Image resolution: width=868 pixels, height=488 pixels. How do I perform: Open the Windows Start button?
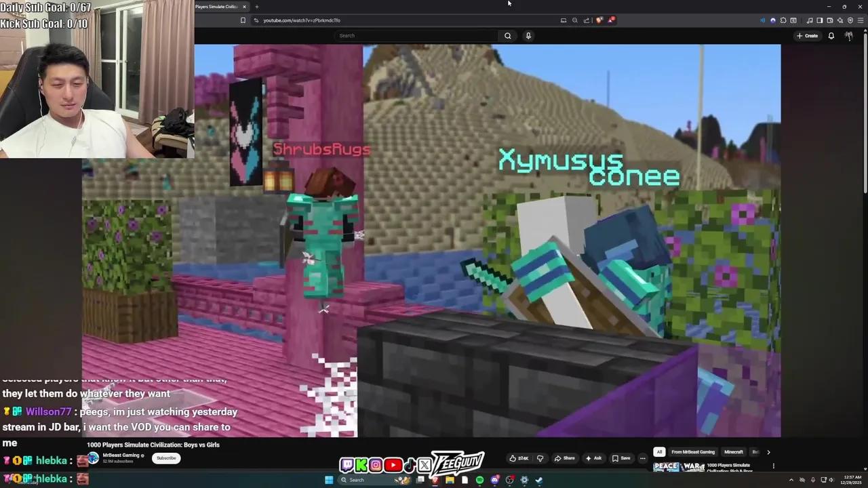(329, 480)
